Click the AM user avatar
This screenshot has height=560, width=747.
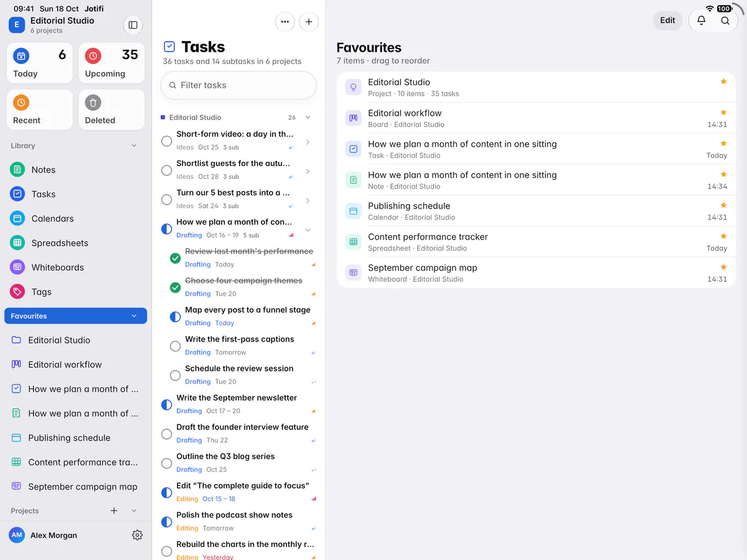coord(17,535)
